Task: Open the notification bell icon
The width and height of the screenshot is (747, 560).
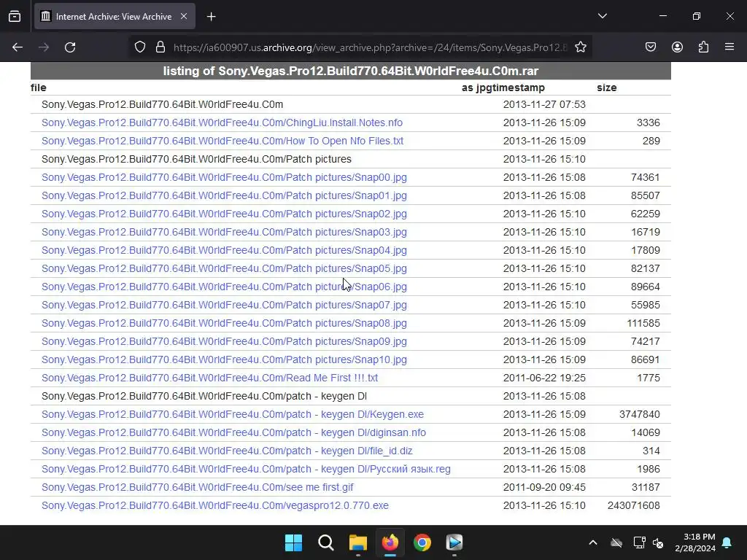Action: (x=727, y=542)
